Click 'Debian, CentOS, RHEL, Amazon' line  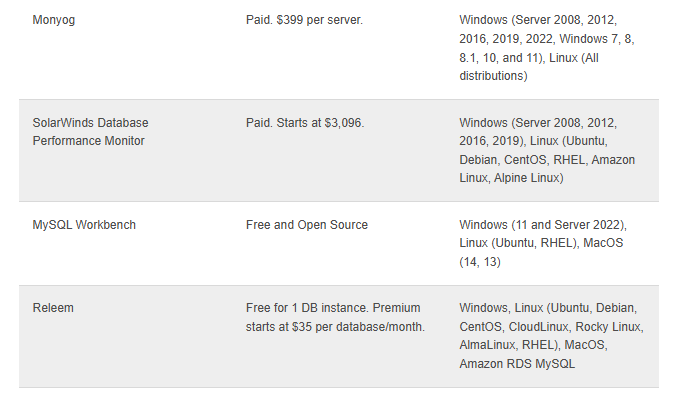(x=547, y=160)
